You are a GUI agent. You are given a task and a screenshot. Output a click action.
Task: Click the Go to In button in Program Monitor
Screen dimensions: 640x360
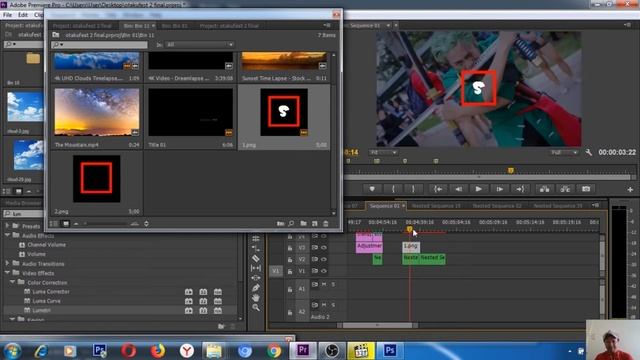pos(438,189)
